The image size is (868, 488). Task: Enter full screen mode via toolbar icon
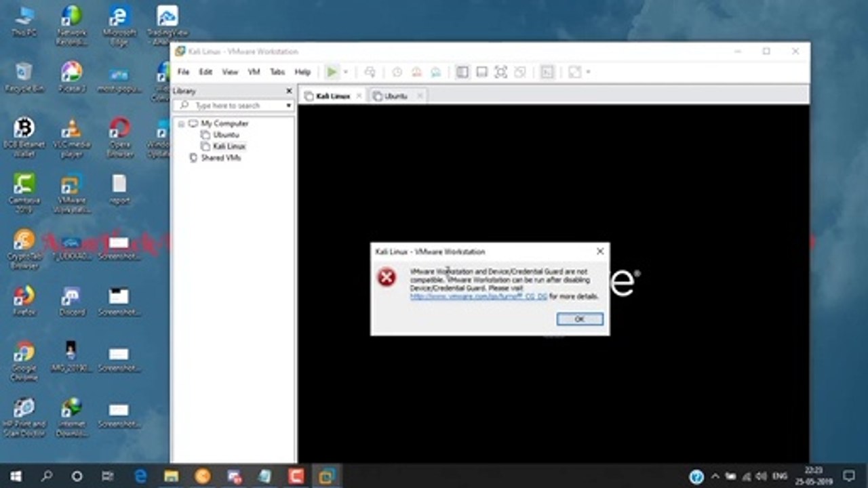tap(500, 72)
